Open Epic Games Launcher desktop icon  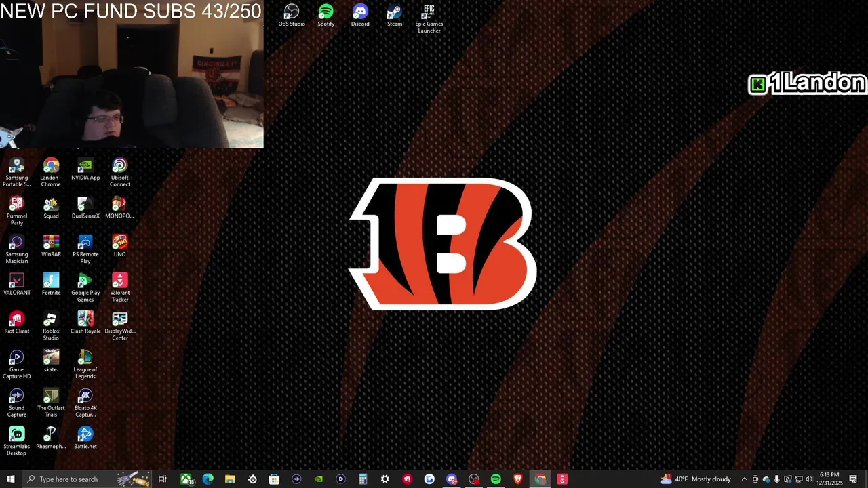429,19
